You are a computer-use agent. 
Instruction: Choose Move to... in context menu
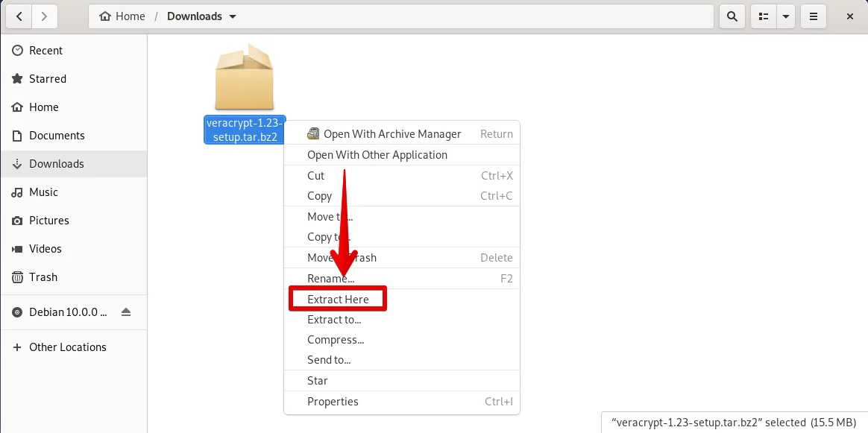[402, 217]
